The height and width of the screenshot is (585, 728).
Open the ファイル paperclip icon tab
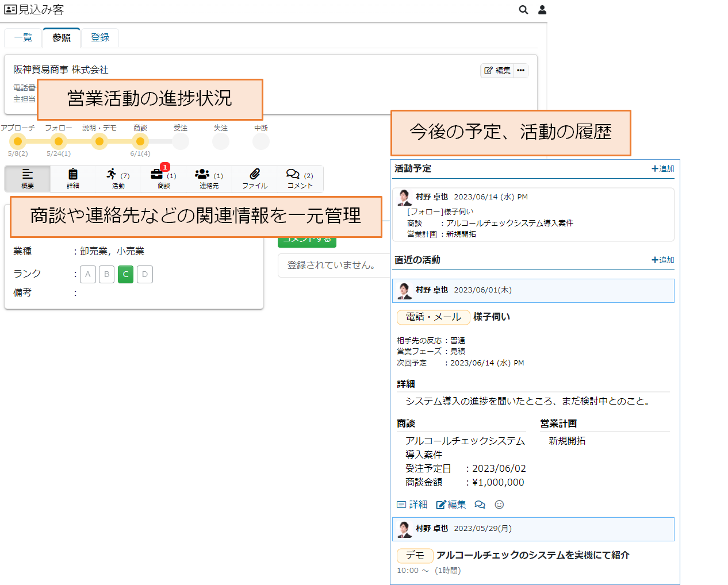coord(255,178)
